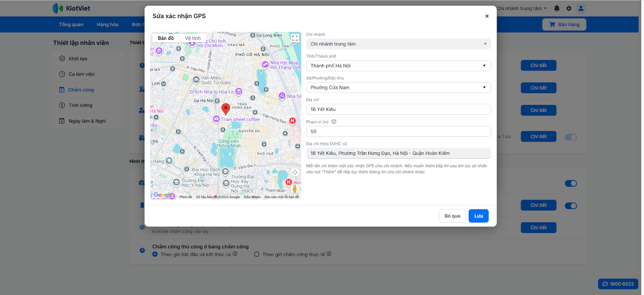Save GPS settings with Lưu button
This screenshot has height=295, width=644.
click(x=478, y=216)
